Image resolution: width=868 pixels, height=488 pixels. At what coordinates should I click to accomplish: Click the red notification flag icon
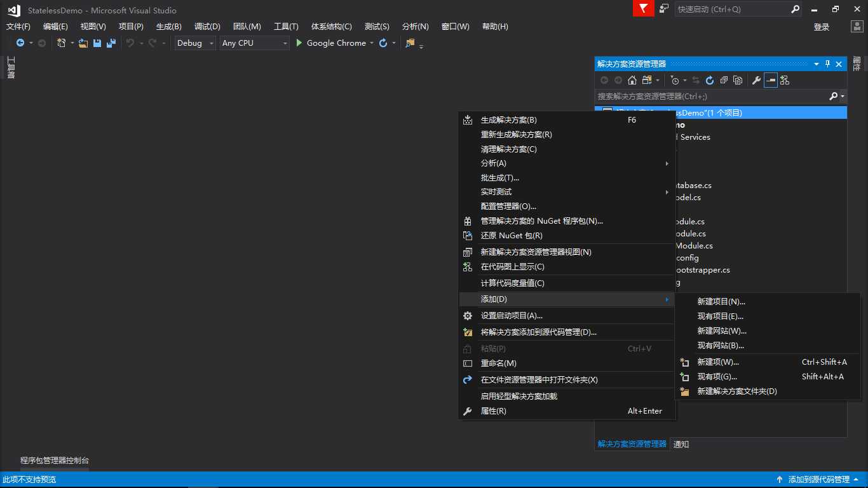(x=644, y=9)
